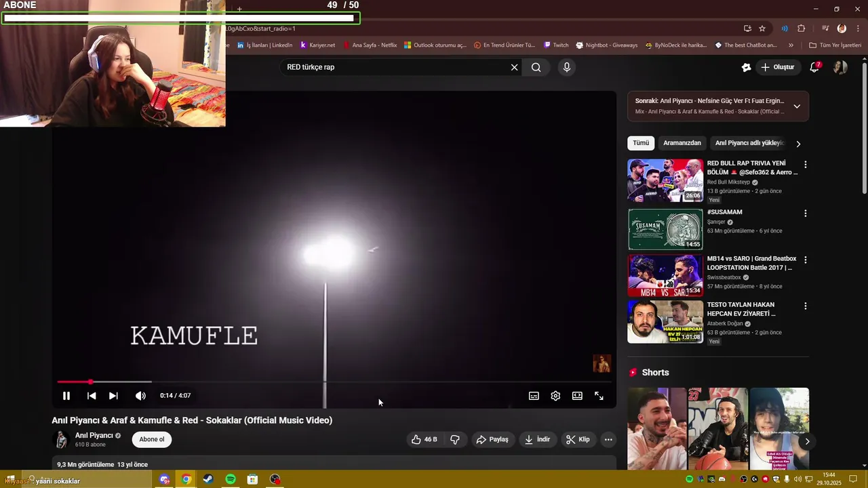
Task: Open the YouTube account avatar menu
Action: (x=840, y=67)
